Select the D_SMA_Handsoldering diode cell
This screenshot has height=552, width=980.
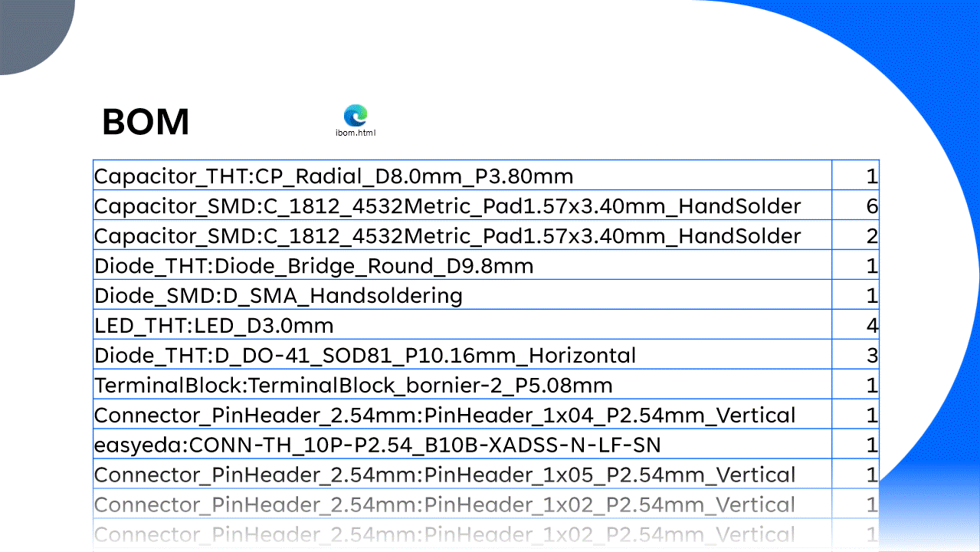pos(278,296)
